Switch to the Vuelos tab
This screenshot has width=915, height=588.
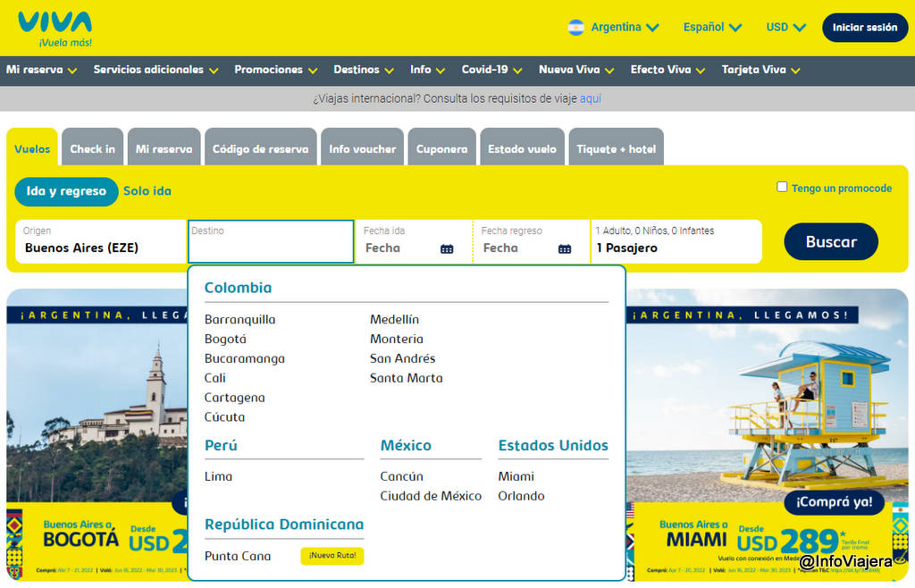32,148
